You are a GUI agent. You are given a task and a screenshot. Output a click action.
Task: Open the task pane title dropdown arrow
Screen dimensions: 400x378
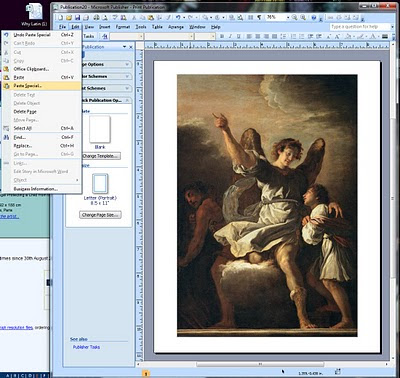click(125, 47)
